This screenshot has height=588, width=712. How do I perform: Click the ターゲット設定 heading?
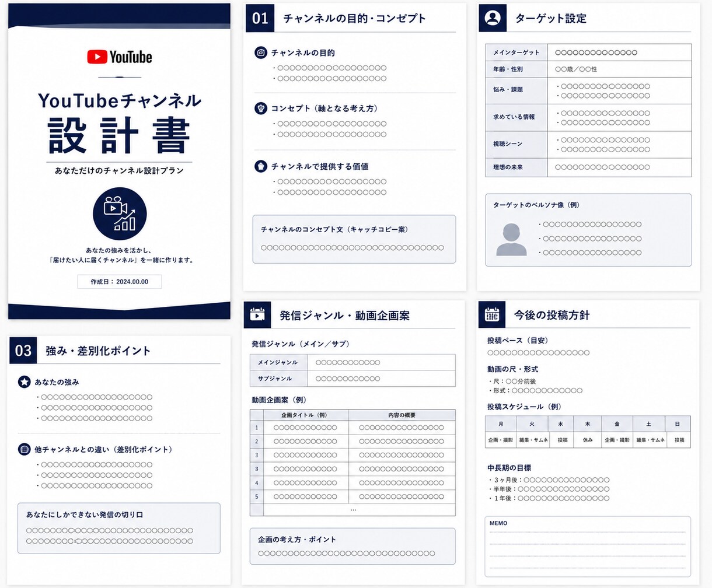tap(551, 19)
